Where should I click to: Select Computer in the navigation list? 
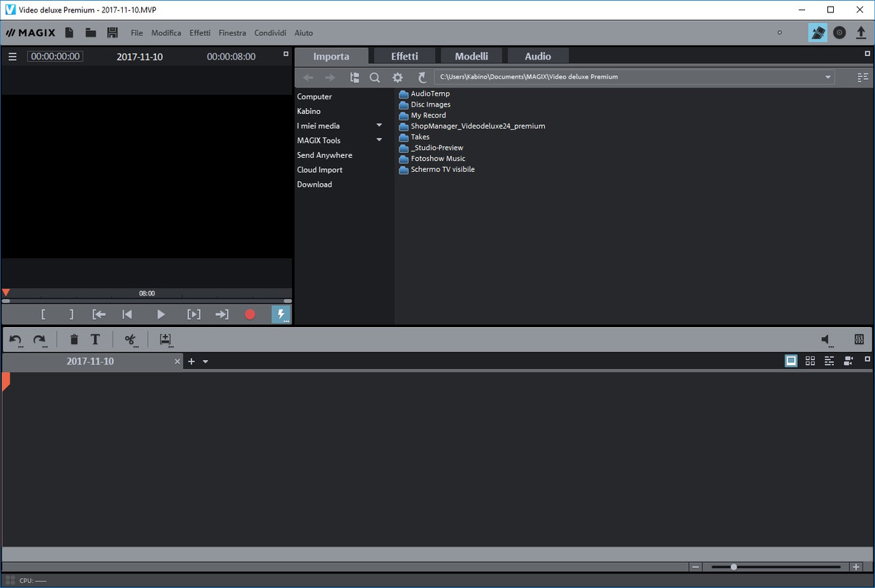(x=314, y=96)
